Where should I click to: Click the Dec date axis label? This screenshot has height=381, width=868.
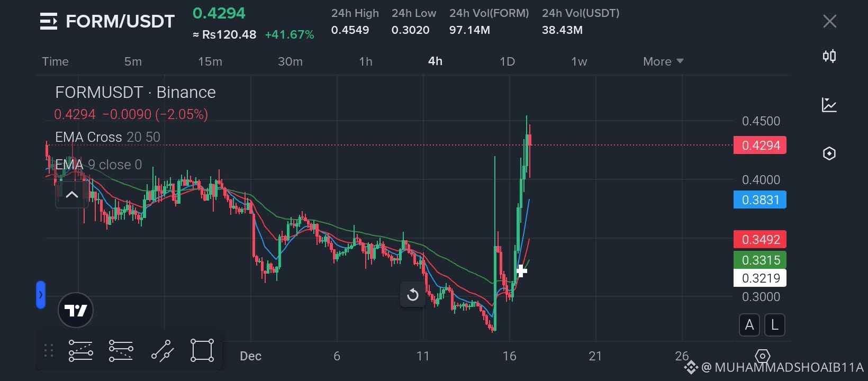coord(250,356)
